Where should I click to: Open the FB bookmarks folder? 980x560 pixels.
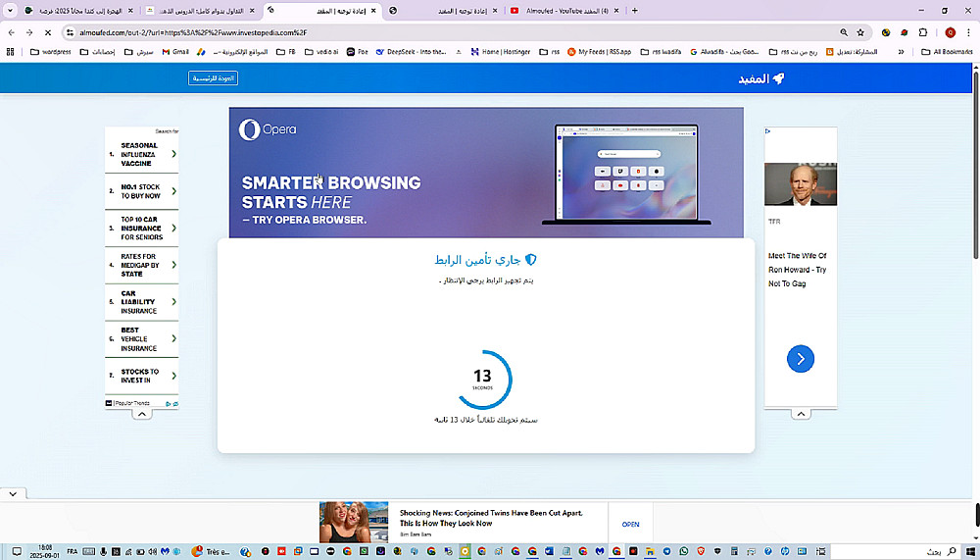285,52
